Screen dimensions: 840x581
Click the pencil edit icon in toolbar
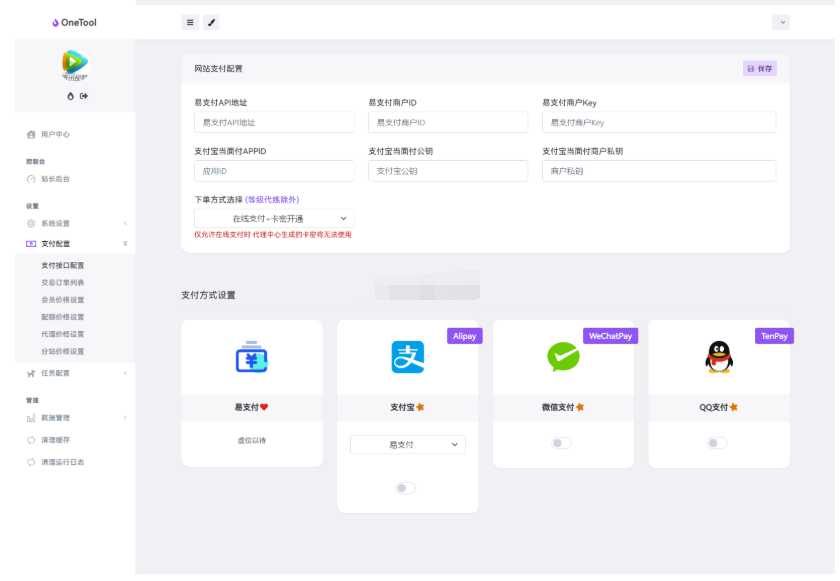pyautogui.click(x=211, y=21)
